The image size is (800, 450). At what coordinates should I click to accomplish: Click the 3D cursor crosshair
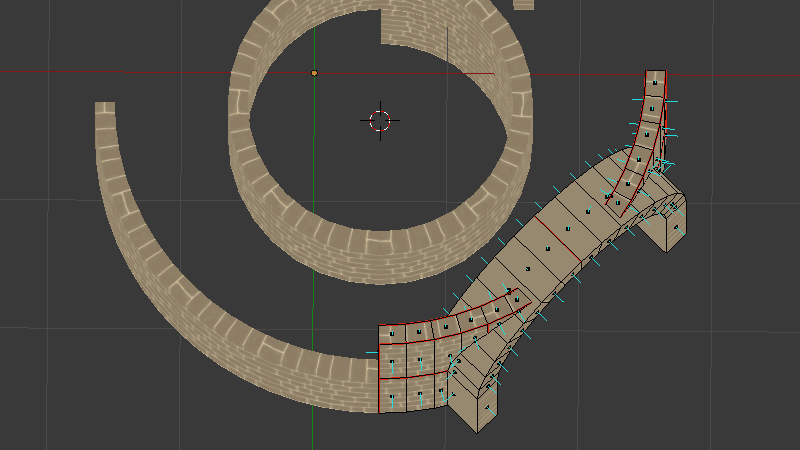tap(380, 120)
